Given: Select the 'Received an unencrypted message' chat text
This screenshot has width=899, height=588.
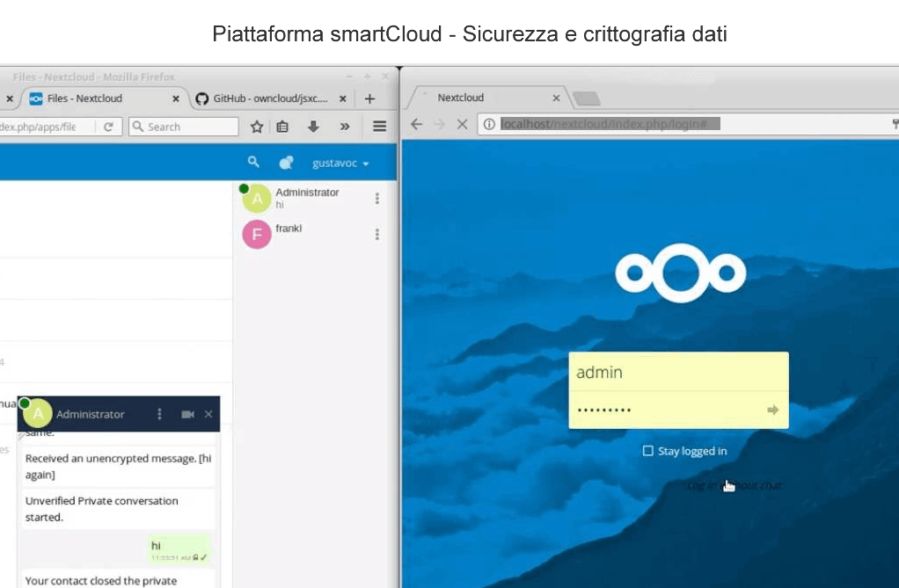Looking at the screenshot, I should [119, 467].
